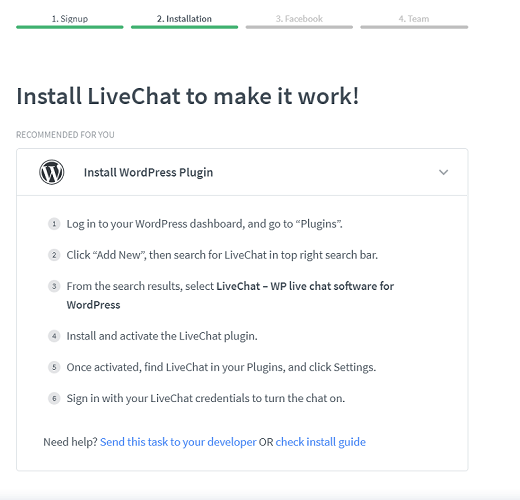The image size is (520, 500).
Task: Click the gray progress bar under Facebook
Action: coord(299,27)
